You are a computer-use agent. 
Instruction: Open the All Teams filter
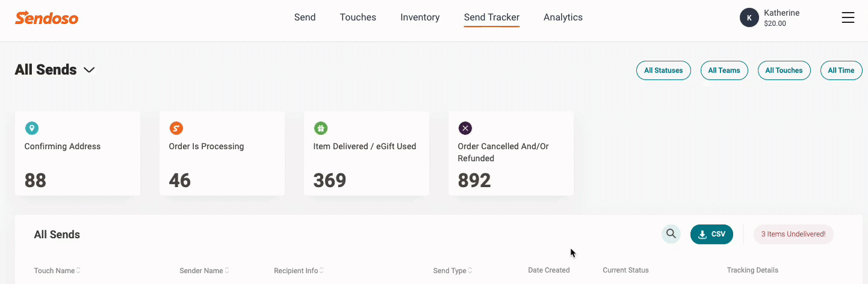click(724, 70)
